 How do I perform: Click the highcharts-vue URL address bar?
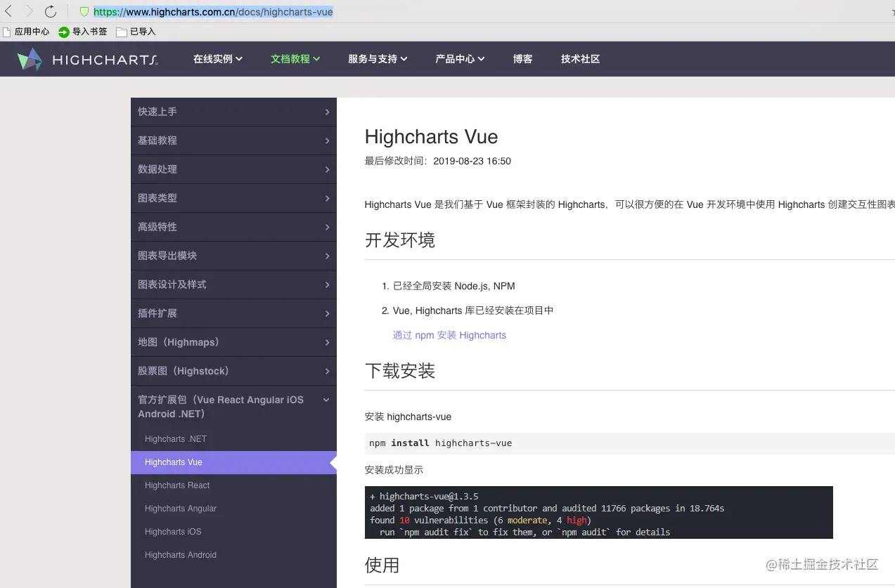(213, 12)
